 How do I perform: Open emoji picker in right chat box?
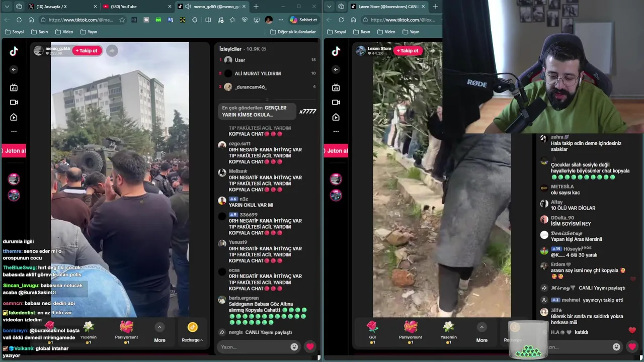[616, 346]
